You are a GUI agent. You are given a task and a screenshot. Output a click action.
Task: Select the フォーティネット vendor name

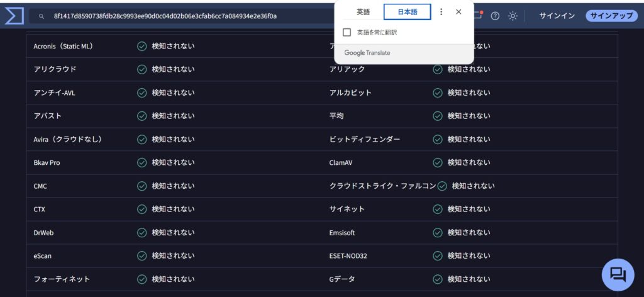[62, 279]
